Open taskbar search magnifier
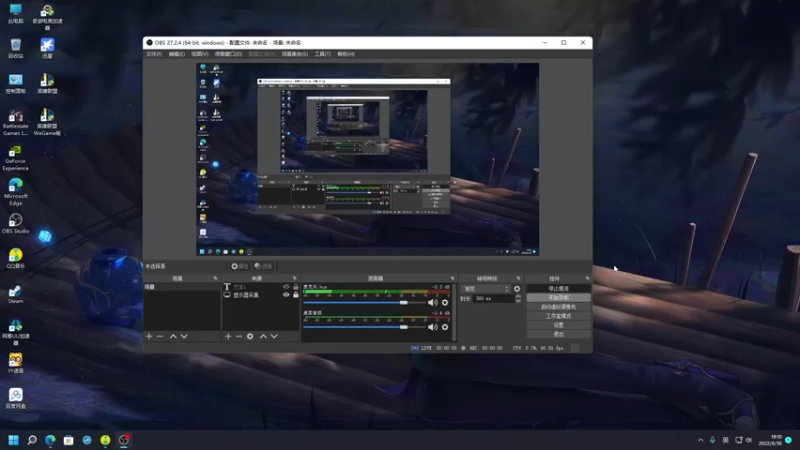Image resolution: width=800 pixels, height=450 pixels. tap(32, 440)
